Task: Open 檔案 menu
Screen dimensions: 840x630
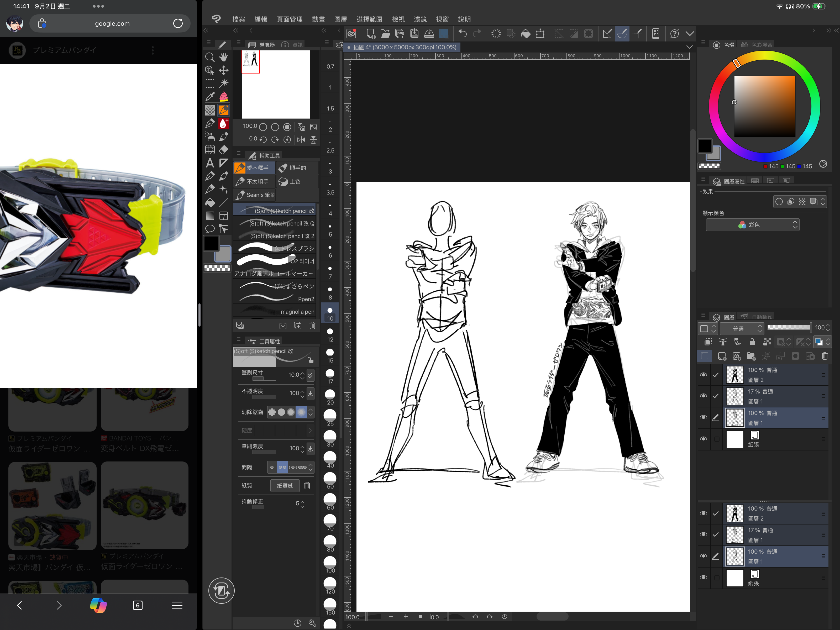Action: pyautogui.click(x=238, y=19)
